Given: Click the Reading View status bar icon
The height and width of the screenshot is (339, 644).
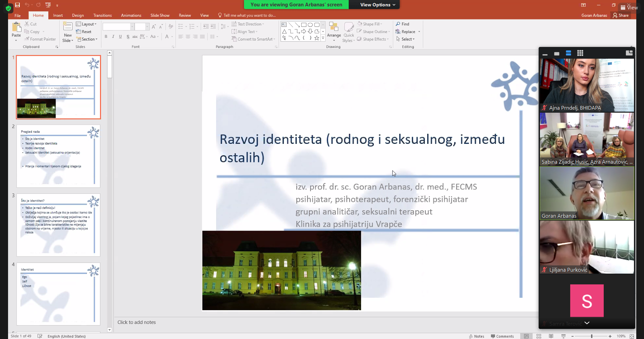Looking at the screenshot, I should point(551,336).
